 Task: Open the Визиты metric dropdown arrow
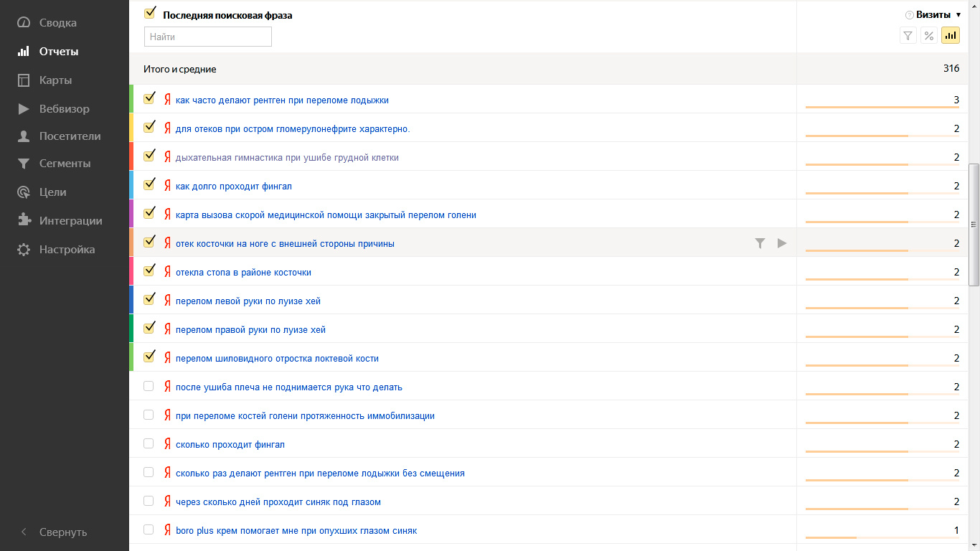(958, 15)
